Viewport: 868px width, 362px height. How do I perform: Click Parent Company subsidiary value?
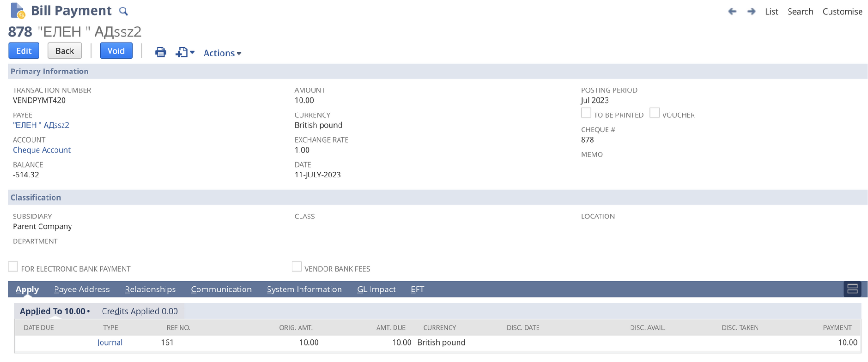(x=42, y=226)
